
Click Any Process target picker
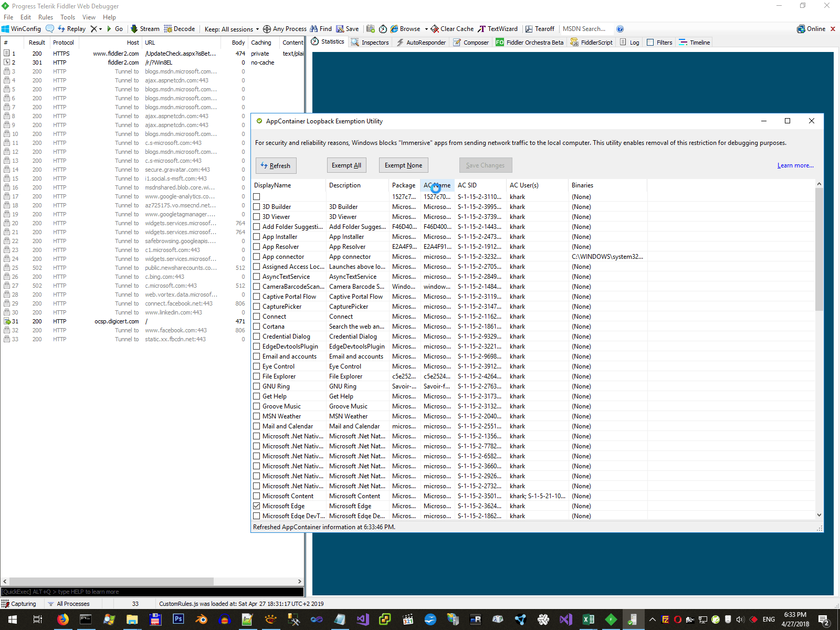tap(285, 29)
